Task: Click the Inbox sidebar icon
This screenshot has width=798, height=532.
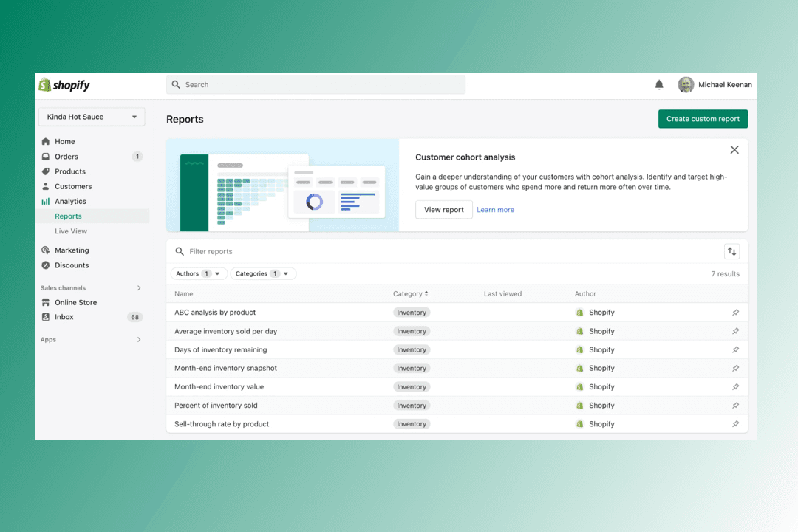Action: (46, 317)
